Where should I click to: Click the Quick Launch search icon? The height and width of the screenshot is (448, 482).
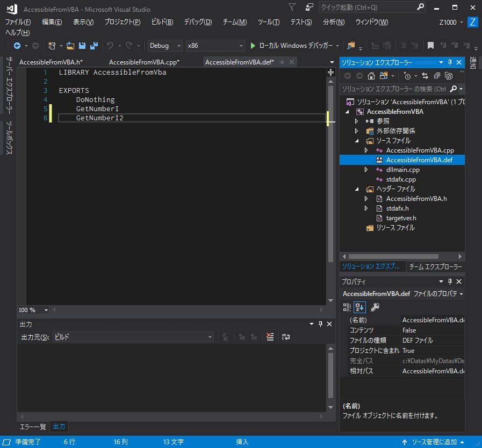tap(420, 7)
